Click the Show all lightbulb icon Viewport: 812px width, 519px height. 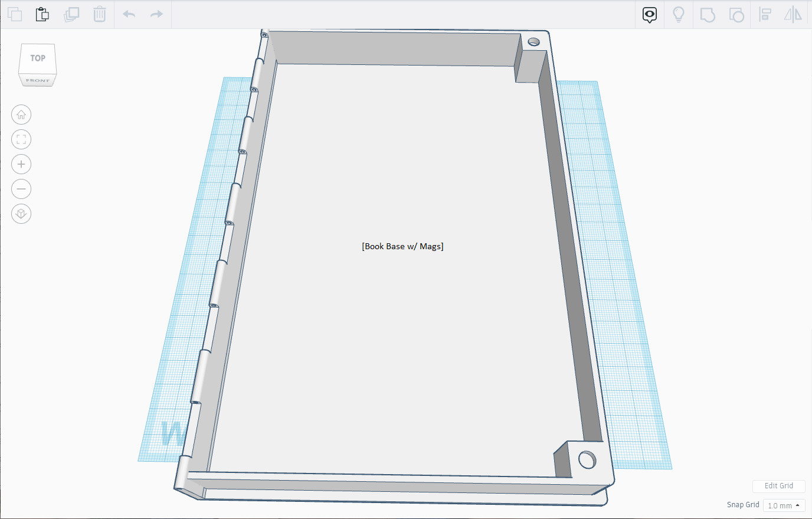(679, 15)
